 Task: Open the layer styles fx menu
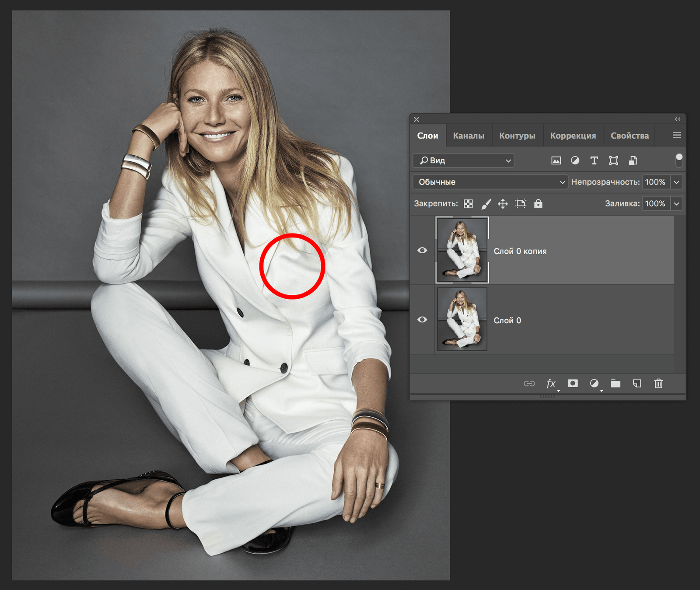(551, 384)
